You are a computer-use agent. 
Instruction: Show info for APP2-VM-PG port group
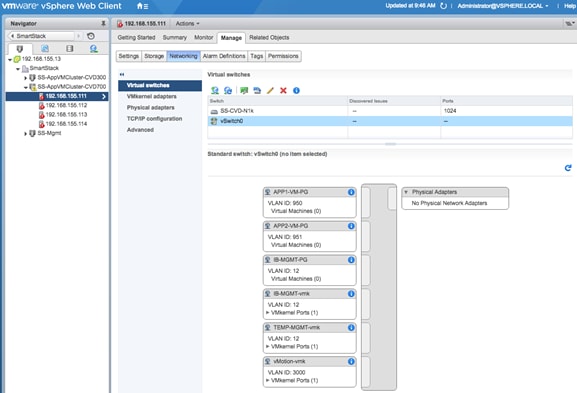point(351,226)
